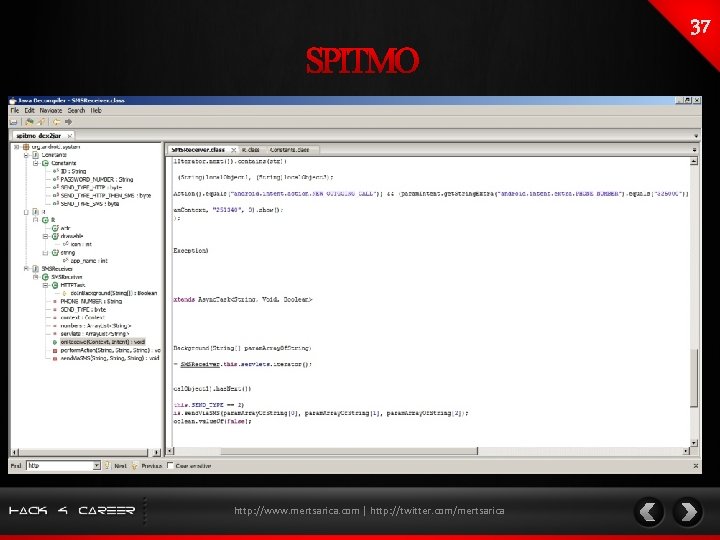This screenshot has width=720, height=540.
Task: Click the Find Previous arrow icon
Action: click(x=135, y=466)
